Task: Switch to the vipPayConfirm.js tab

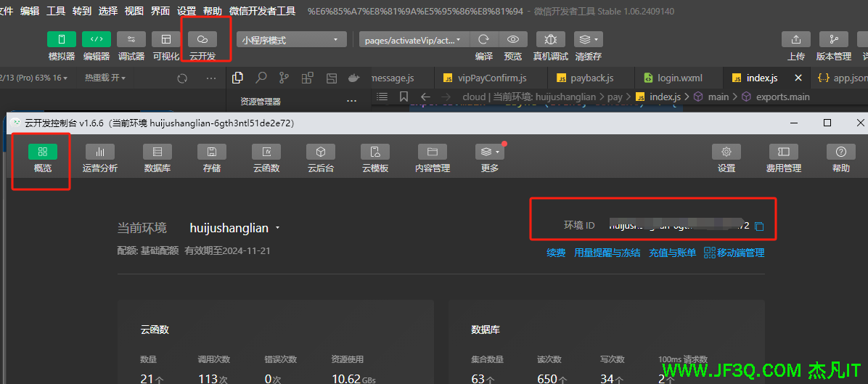Action: pyautogui.click(x=491, y=78)
